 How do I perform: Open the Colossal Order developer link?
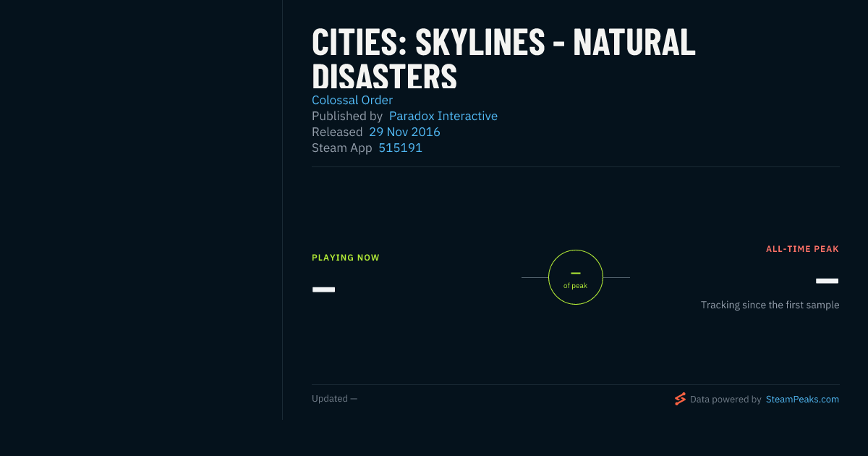[x=352, y=100]
